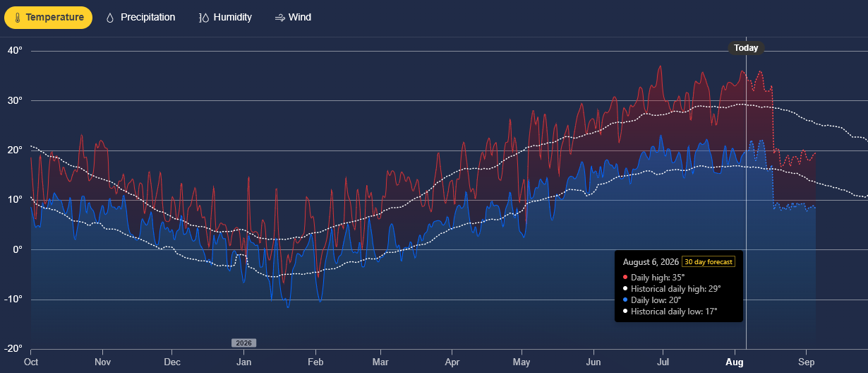Click the Daily low: 20° tooltip line
The height and width of the screenshot is (373, 868).
[x=656, y=300]
